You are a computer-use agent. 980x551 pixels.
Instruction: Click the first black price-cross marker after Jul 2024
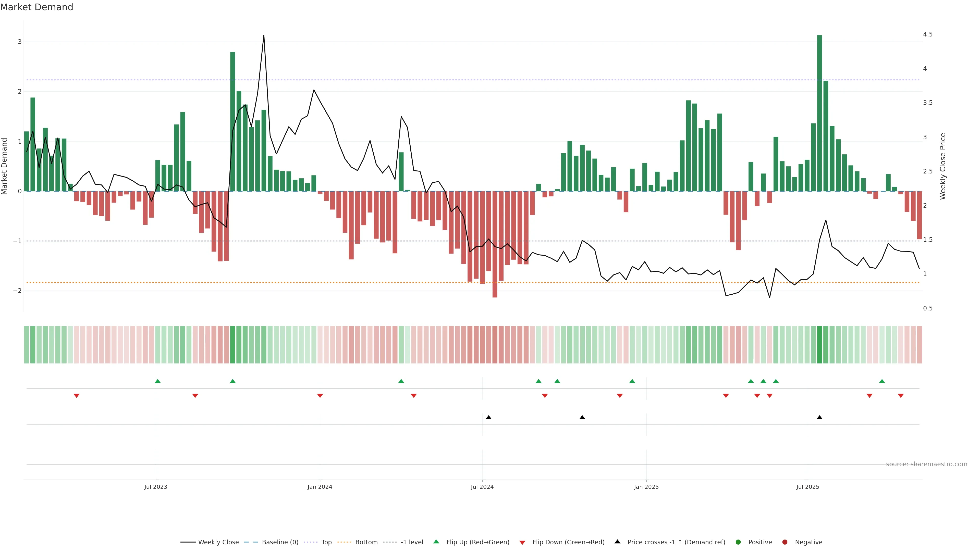point(488,418)
